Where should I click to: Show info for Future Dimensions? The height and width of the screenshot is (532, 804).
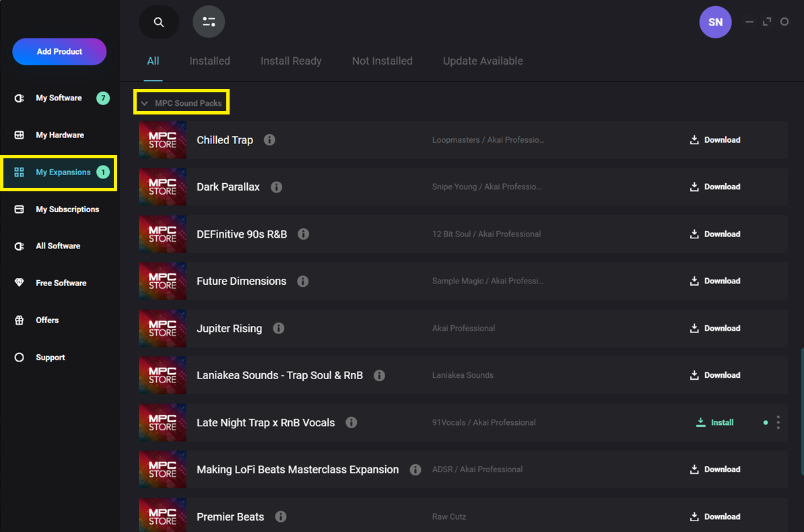(x=303, y=281)
